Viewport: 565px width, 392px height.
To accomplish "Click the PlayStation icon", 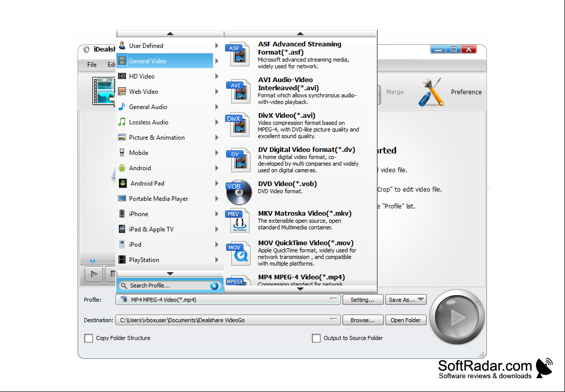I will [x=122, y=259].
